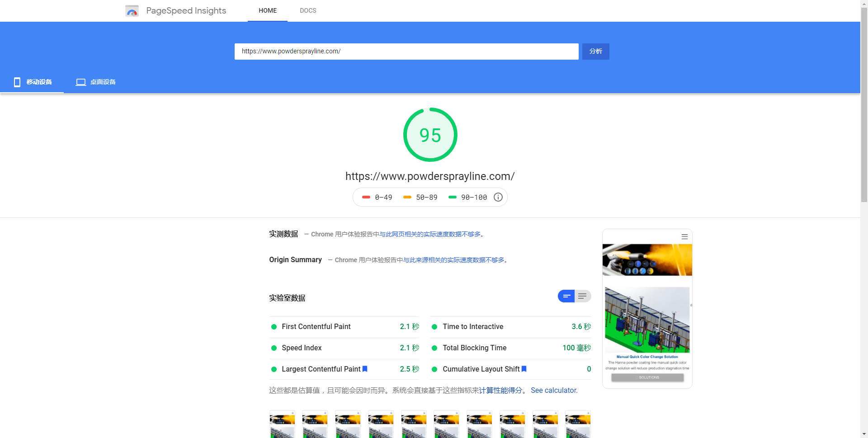Click the first filmstrip screenshot thumbnail
The width and height of the screenshot is (868, 438).
(x=282, y=424)
